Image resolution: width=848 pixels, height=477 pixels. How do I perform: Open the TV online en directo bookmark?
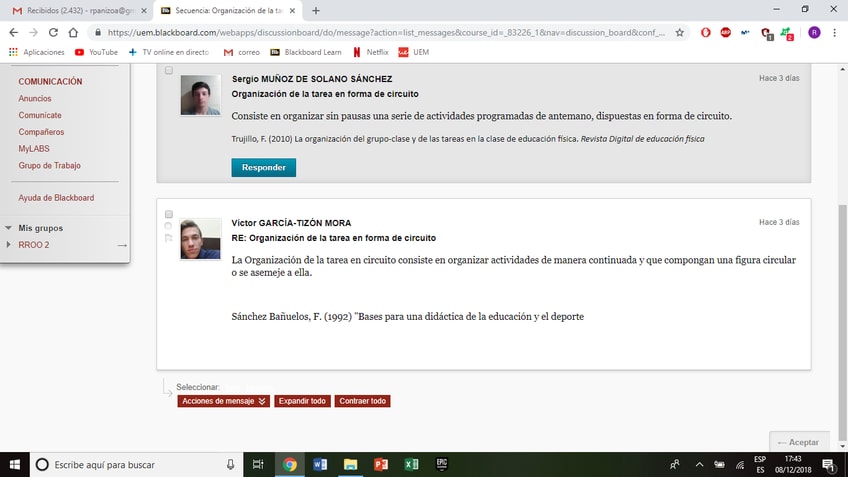169,52
